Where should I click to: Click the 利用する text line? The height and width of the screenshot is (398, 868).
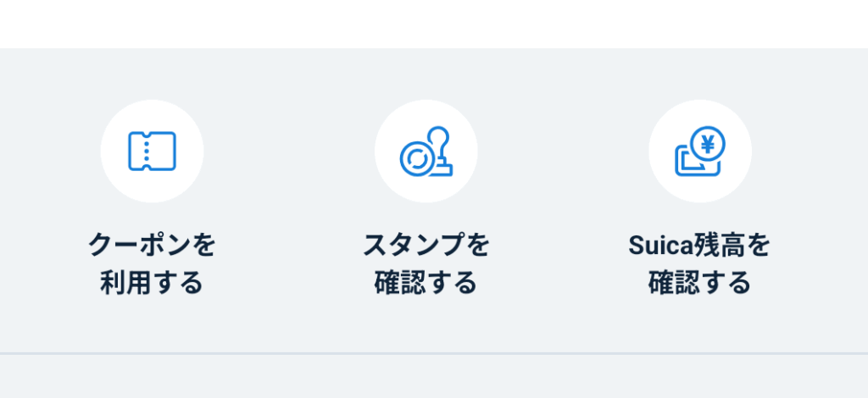(152, 282)
